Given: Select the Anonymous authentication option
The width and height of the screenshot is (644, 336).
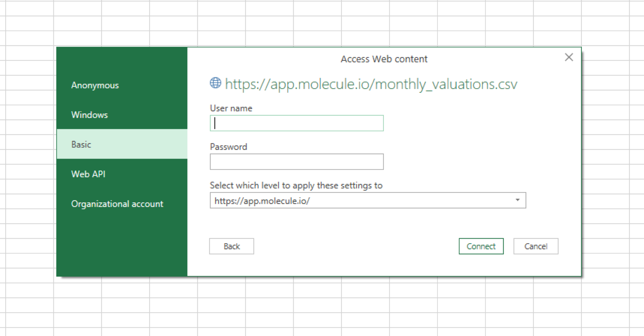Looking at the screenshot, I should [x=95, y=85].
